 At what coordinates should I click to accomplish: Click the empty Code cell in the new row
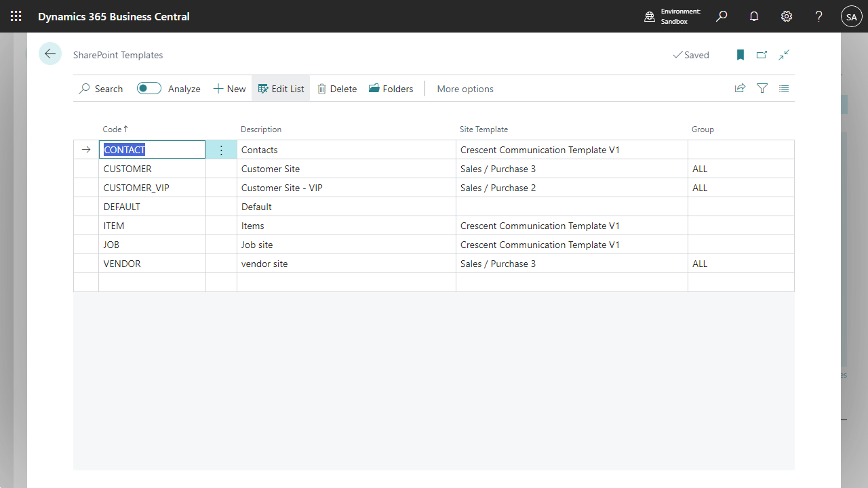pos(152,283)
